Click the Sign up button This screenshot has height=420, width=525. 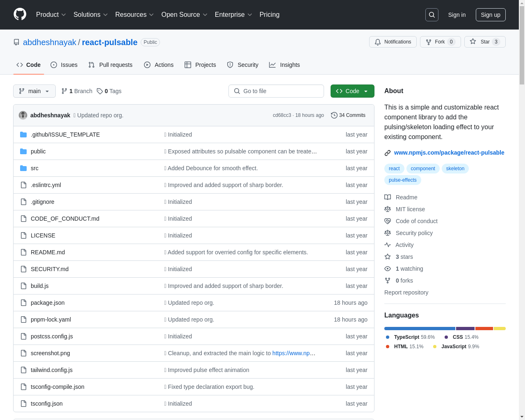tap(491, 15)
